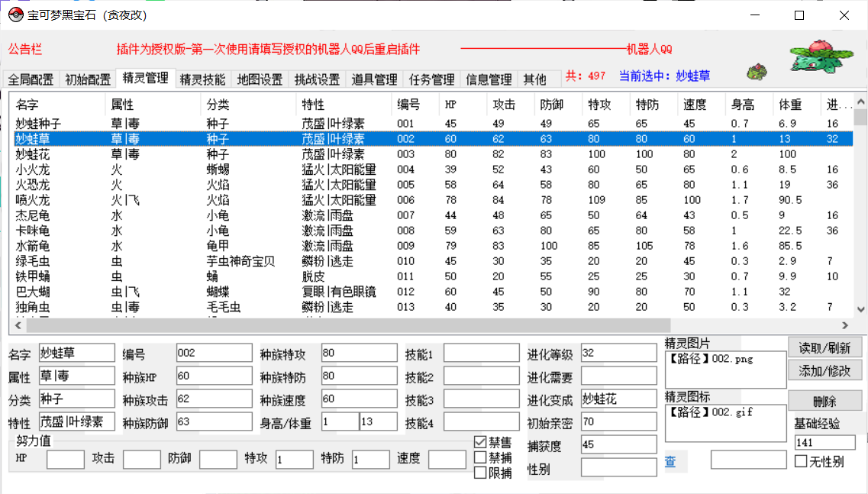This screenshot has width=868, height=494.
Task: Check the 无性别 checkbox
Action: [x=801, y=461]
